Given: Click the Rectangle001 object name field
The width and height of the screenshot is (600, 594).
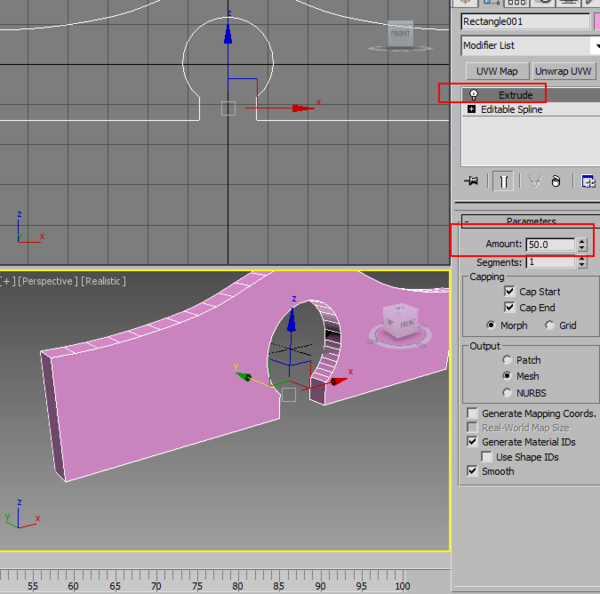Looking at the screenshot, I should (x=525, y=21).
